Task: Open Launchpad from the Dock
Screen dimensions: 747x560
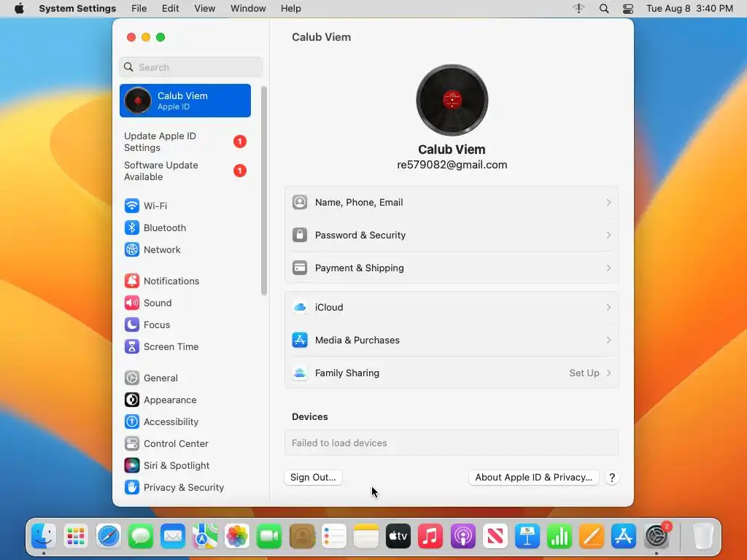Action: (x=76, y=536)
